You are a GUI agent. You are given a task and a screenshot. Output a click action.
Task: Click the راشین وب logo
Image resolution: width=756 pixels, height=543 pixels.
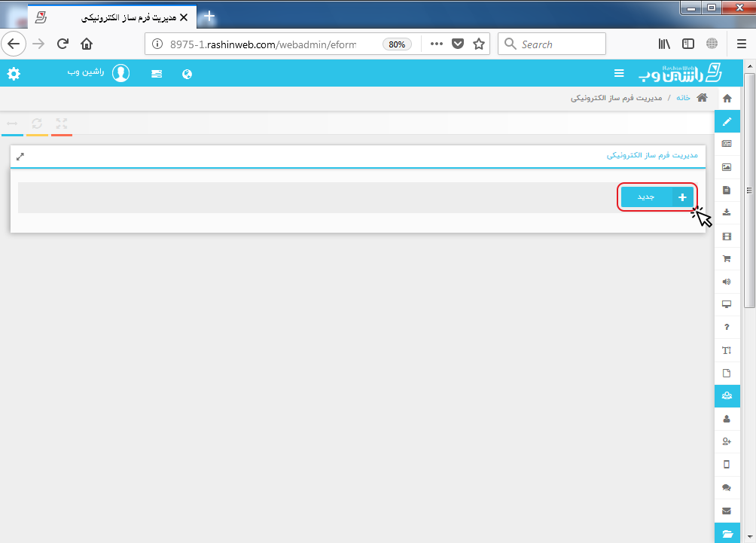click(680, 73)
